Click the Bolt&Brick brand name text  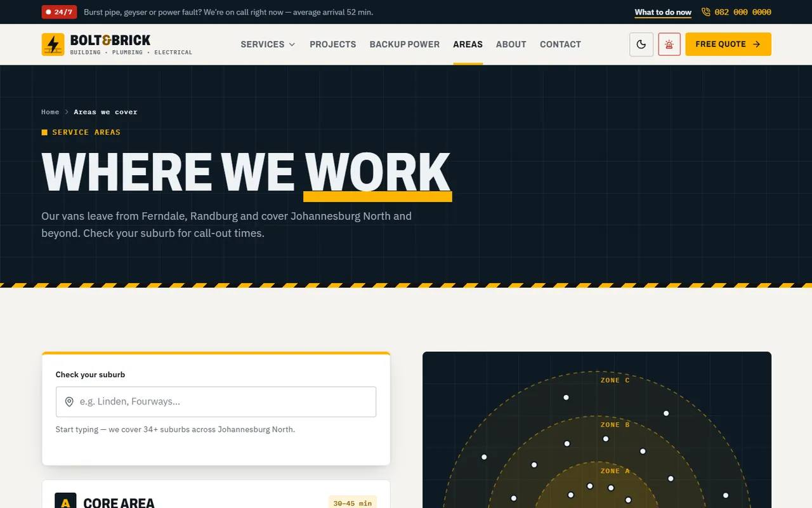tap(110, 40)
